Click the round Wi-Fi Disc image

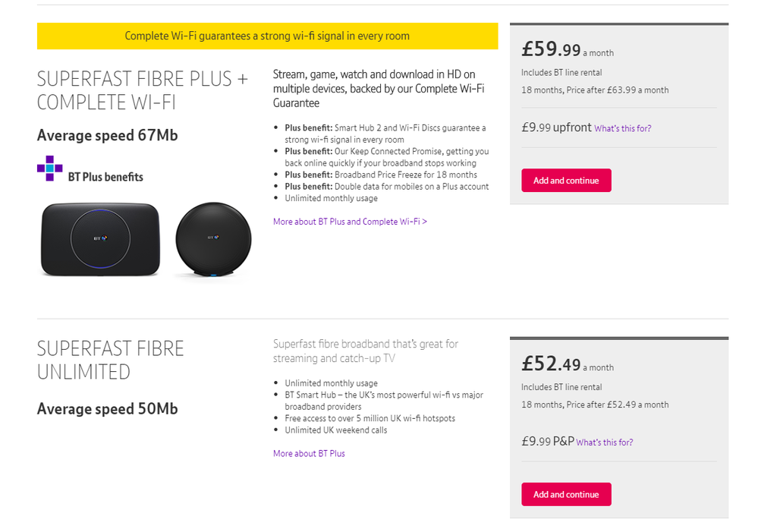[x=213, y=239]
